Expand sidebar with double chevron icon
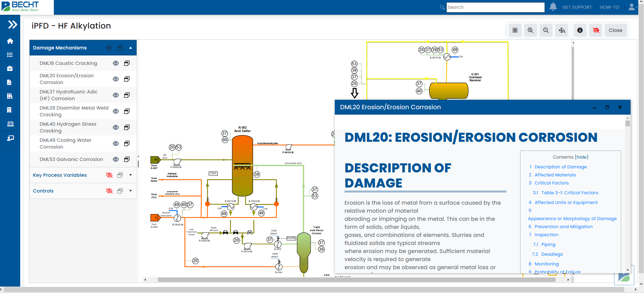The image size is (644, 293). click(x=12, y=25)
